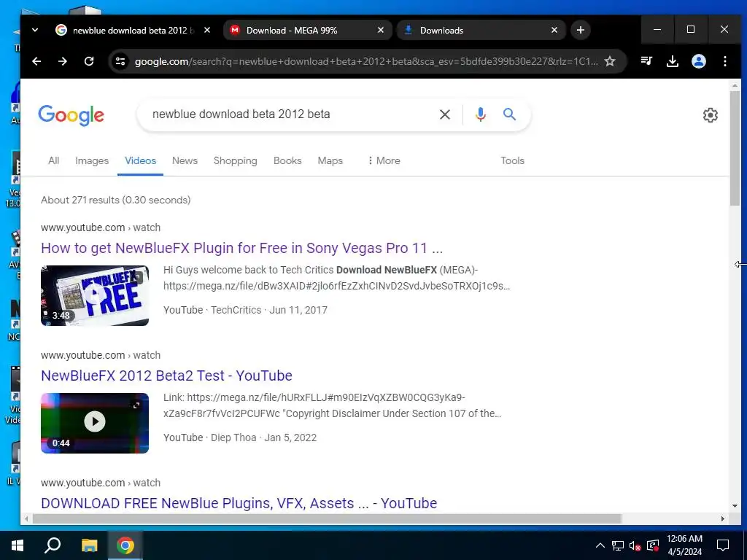Expand the tab search dropdown arrow
The image size is (747, 560).
pyautogui.click(x=35, y=30)
